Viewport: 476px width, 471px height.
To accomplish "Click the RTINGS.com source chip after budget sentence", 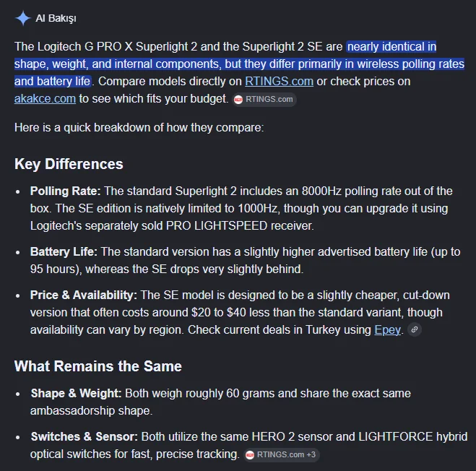I will pyautogui.click(x=264, y=99).
